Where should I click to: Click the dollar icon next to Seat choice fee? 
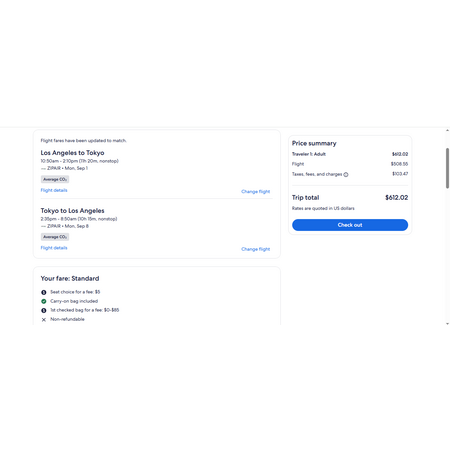44,292
